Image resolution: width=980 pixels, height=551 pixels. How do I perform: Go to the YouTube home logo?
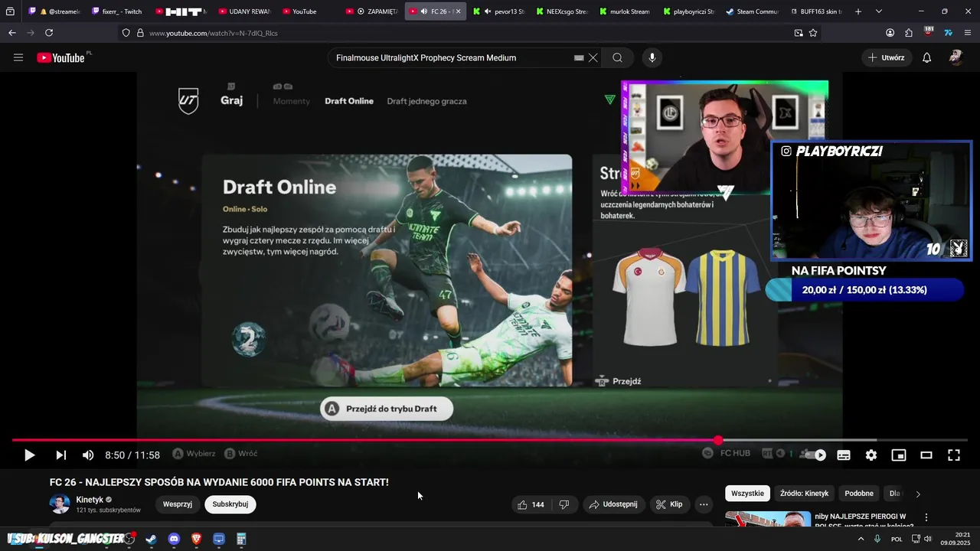coord(60,57)
